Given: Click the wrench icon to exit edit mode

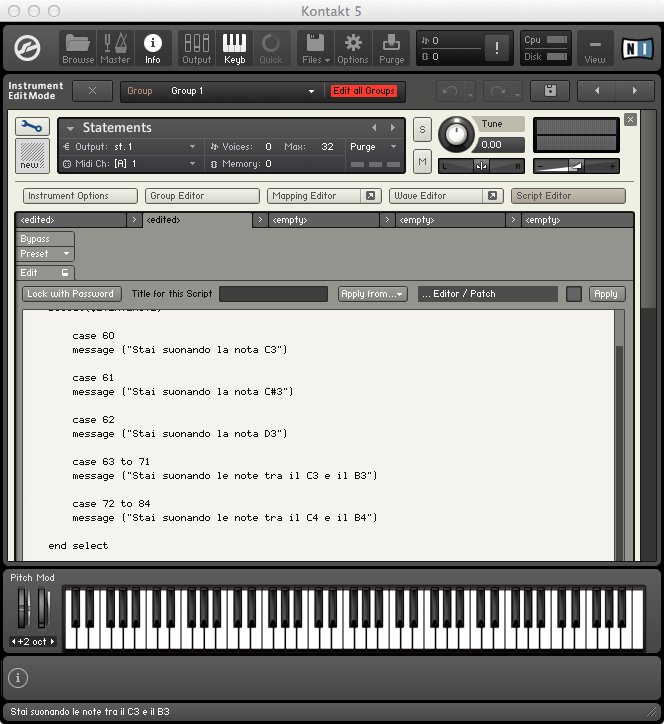Looking at the screenshot, I should point(33,127).
